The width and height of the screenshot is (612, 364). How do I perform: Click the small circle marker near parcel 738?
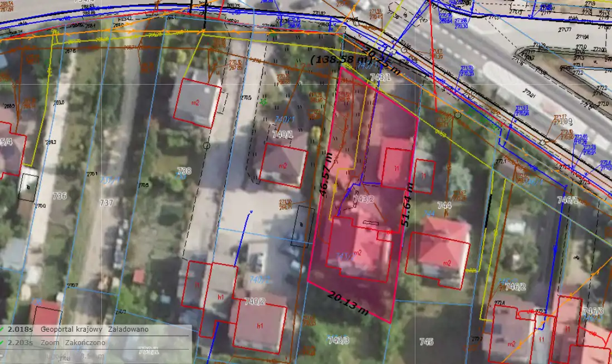point(207,146)
